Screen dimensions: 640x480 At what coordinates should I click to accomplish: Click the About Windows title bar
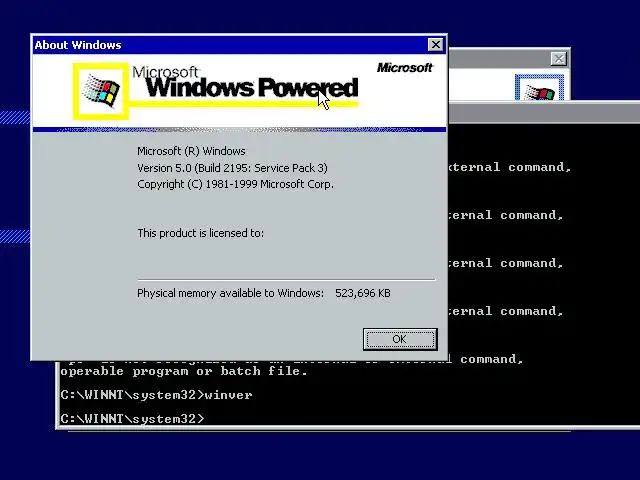point(239,44)
